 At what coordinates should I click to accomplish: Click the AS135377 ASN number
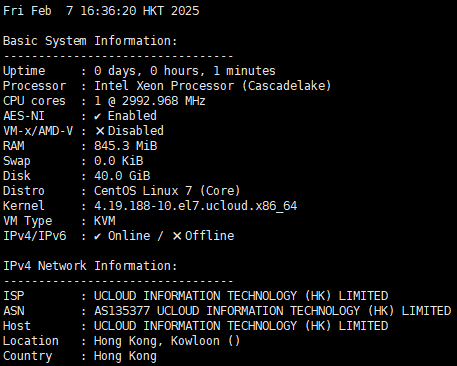pyautogui.click(x=122, y=311)
